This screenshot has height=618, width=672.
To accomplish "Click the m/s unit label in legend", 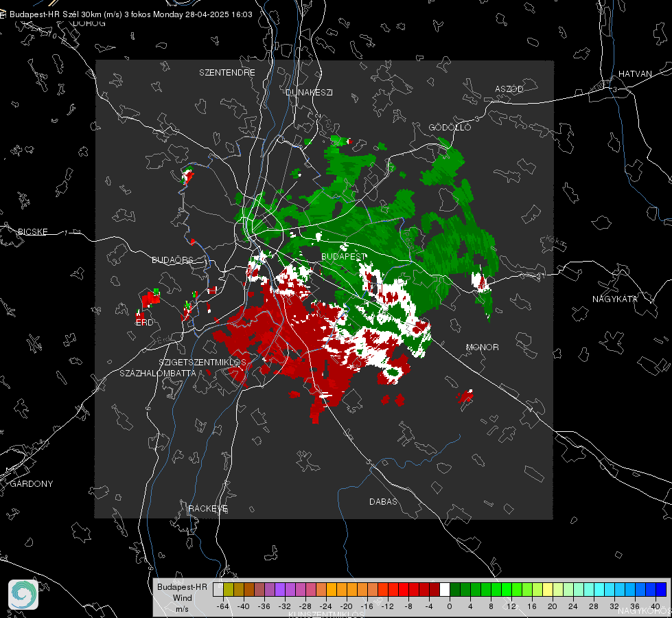I will point(182,609).
